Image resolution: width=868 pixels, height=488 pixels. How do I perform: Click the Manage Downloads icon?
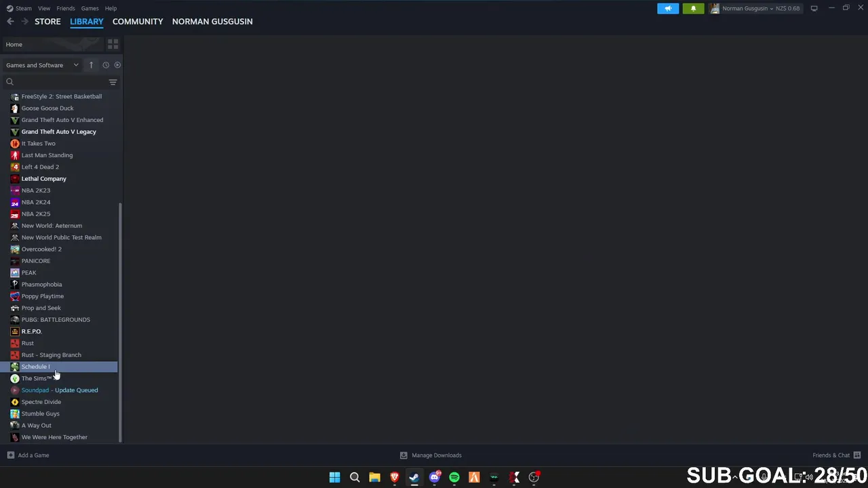coord(403,455)
